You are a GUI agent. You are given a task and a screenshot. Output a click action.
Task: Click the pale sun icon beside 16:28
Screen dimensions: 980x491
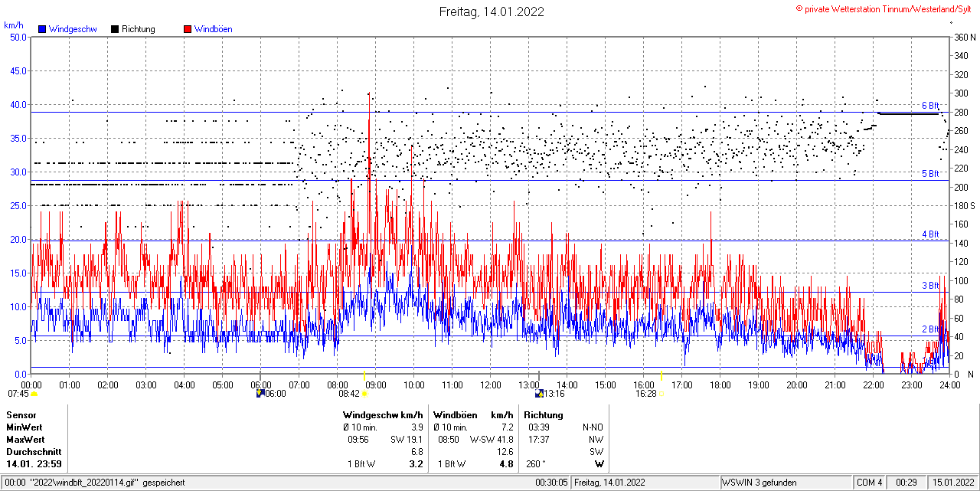tap(661, 394)
